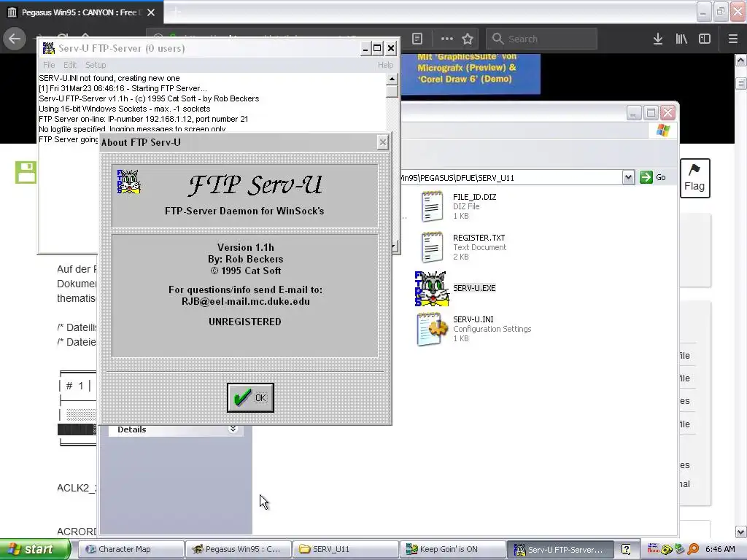Click the UNREGISTERED label in About dialog

pos(245,322)
